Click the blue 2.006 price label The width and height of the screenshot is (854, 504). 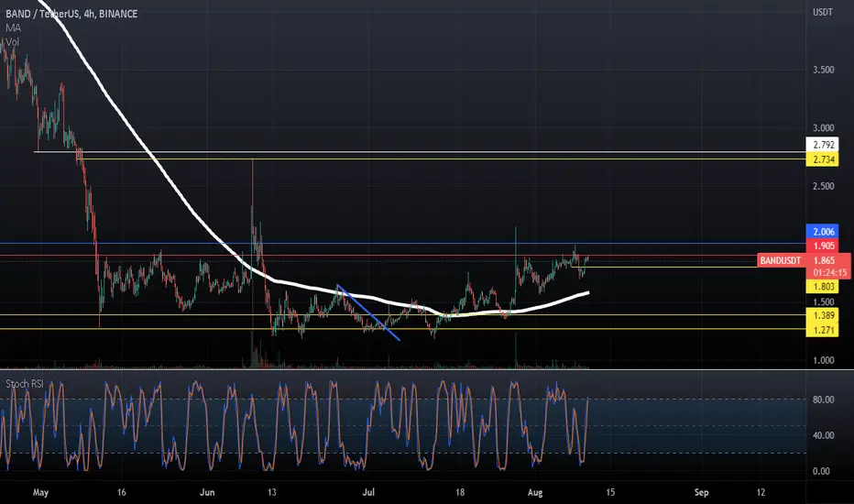pyautogui.click(x=823, y=232)
